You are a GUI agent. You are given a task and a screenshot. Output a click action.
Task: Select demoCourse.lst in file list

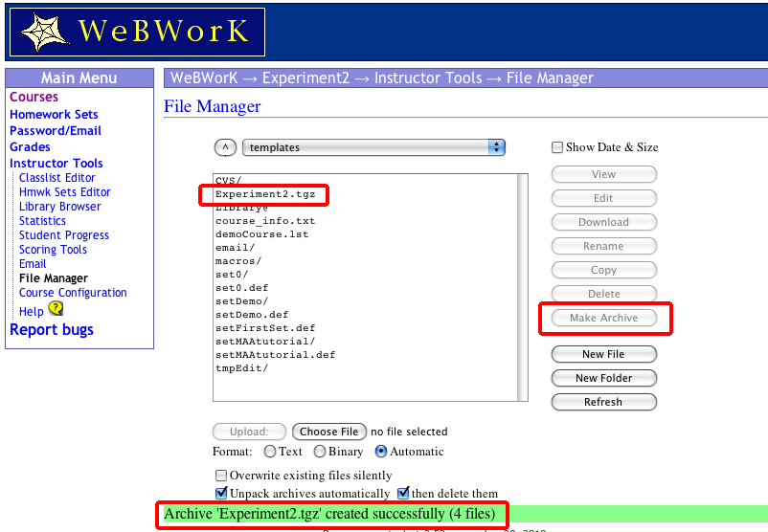pos(262,234)
